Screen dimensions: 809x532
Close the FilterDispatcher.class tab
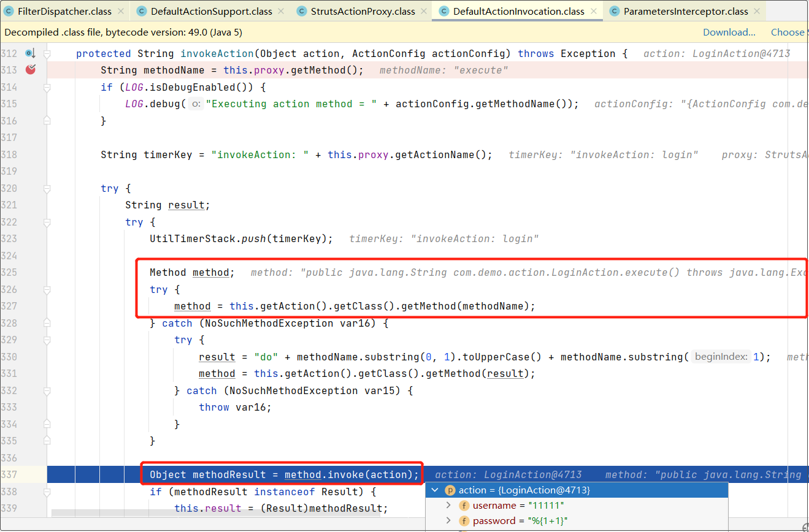point(120,11)
